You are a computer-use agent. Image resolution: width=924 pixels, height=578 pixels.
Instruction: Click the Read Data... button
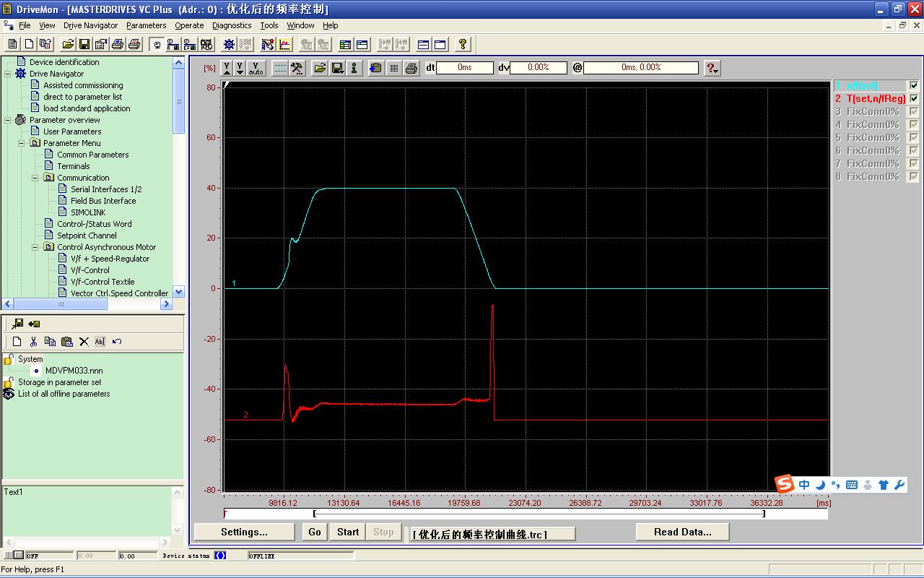point(682,532)
